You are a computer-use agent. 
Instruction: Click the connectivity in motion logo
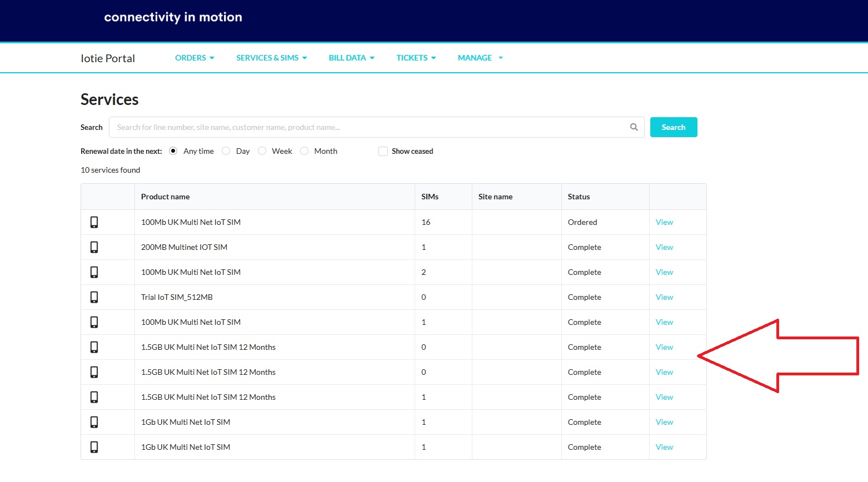point(173,17)
